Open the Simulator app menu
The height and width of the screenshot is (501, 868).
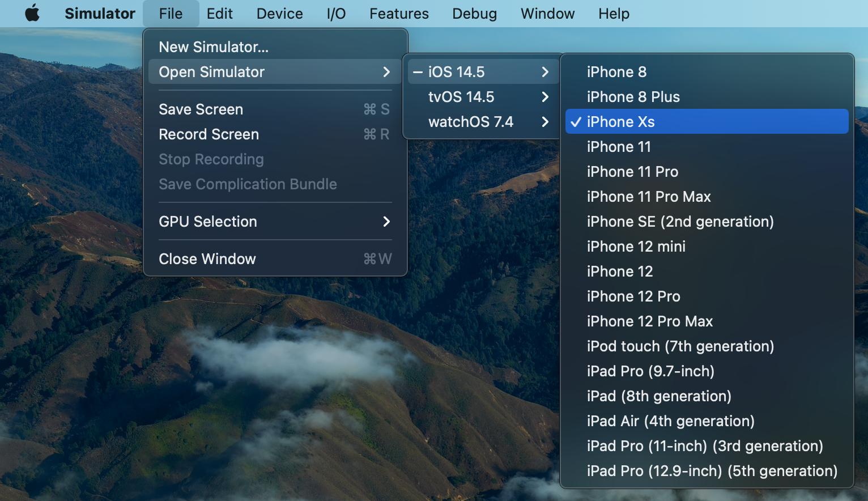tap(100, 13)
